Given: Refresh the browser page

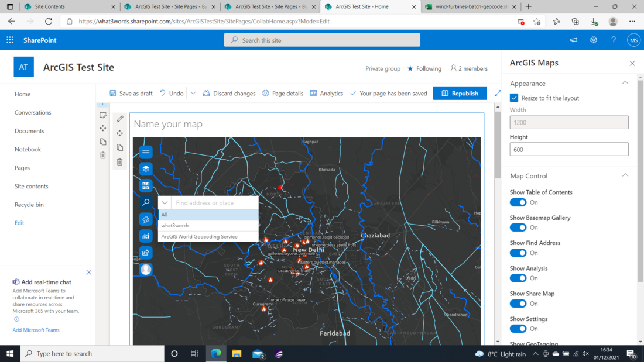Looking at the screenshot, I should pyautogui.click(x=49, y=21).
